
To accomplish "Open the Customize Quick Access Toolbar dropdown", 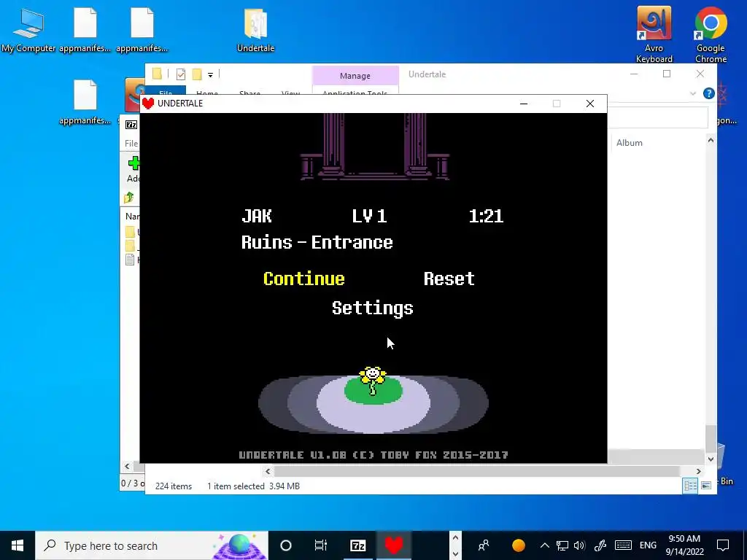I will tap(210, 75).
